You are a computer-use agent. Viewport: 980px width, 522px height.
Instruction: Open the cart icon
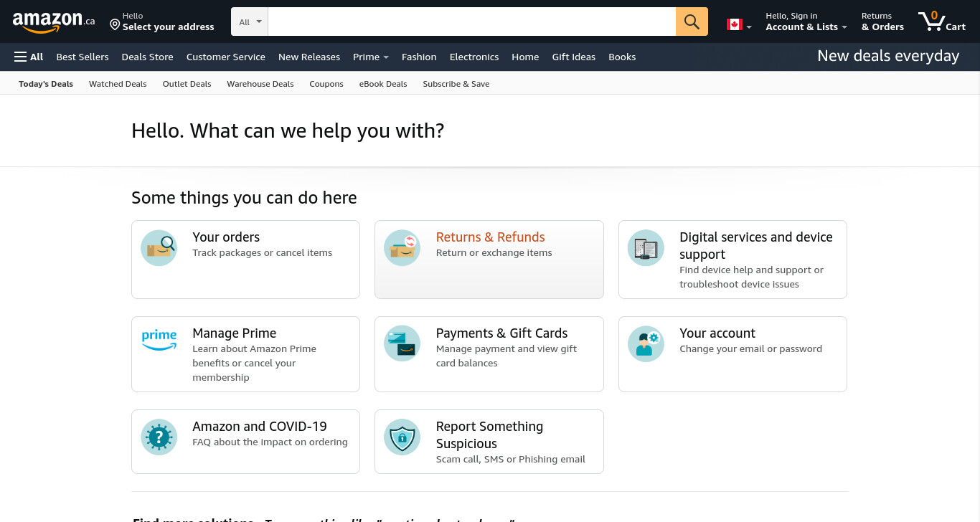(x=941, y=22)
